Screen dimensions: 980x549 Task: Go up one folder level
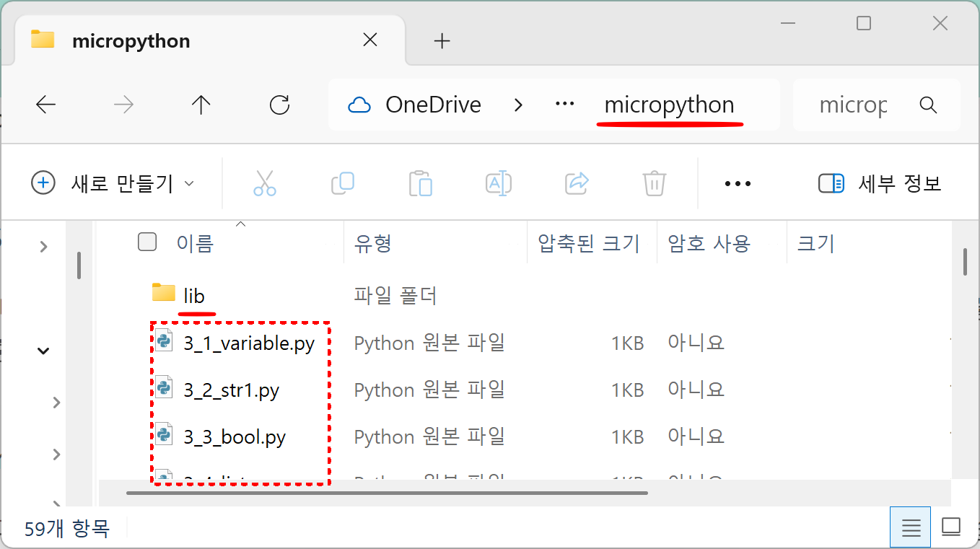pos(201,105)
